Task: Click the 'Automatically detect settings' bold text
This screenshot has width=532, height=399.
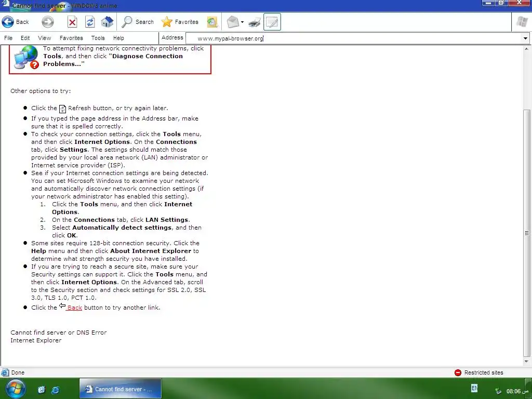Action: (x=122, y=228)
